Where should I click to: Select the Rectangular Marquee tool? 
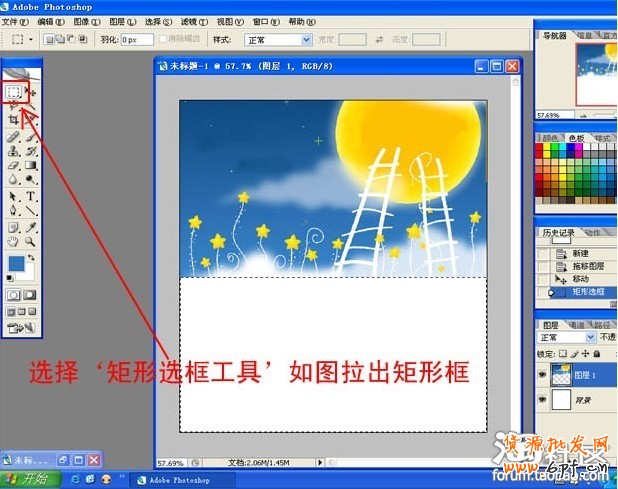point(13,93)
